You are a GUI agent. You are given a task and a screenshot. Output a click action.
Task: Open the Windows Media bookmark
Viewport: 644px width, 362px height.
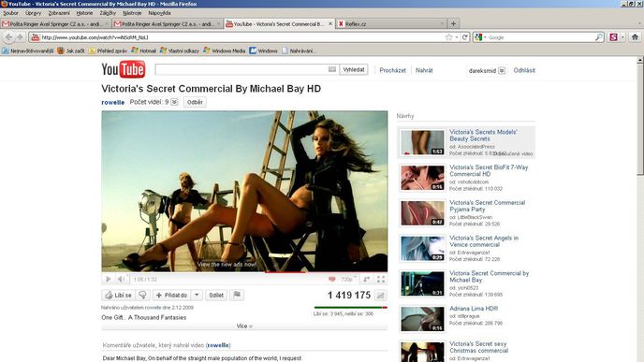click(225, 51)
